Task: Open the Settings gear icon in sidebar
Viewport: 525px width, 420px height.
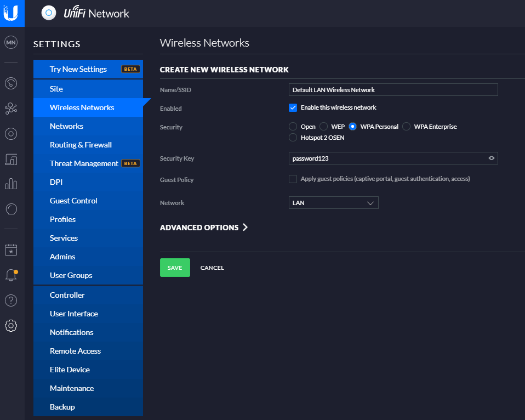Action: pyautogui.click(x=11, y=326)
